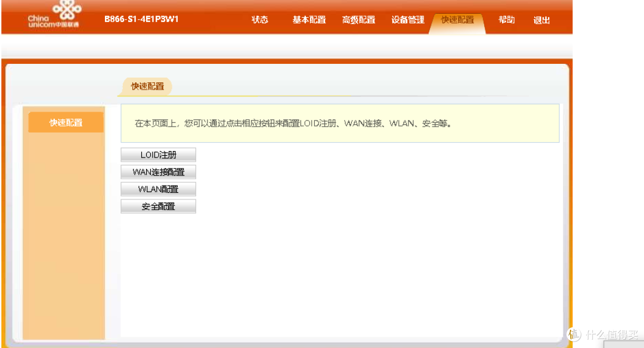Click the 快速配置 page sub-tab

147,87
